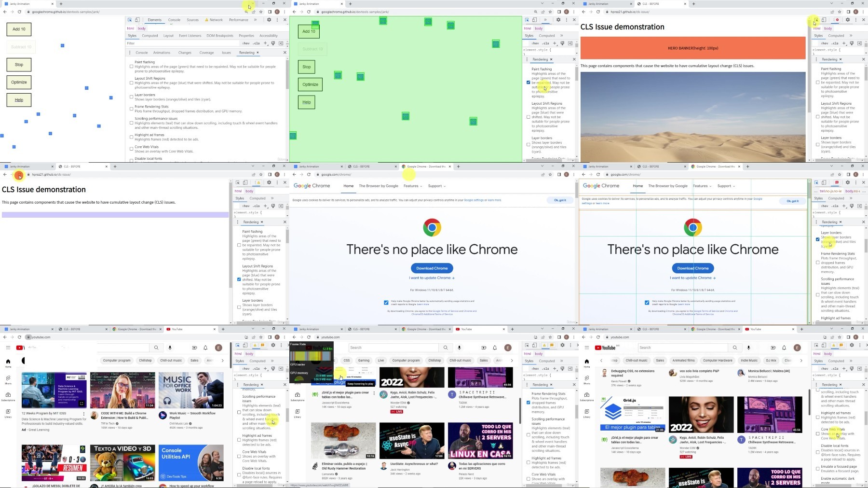Open the Animations drawer tab

point(162,53)
